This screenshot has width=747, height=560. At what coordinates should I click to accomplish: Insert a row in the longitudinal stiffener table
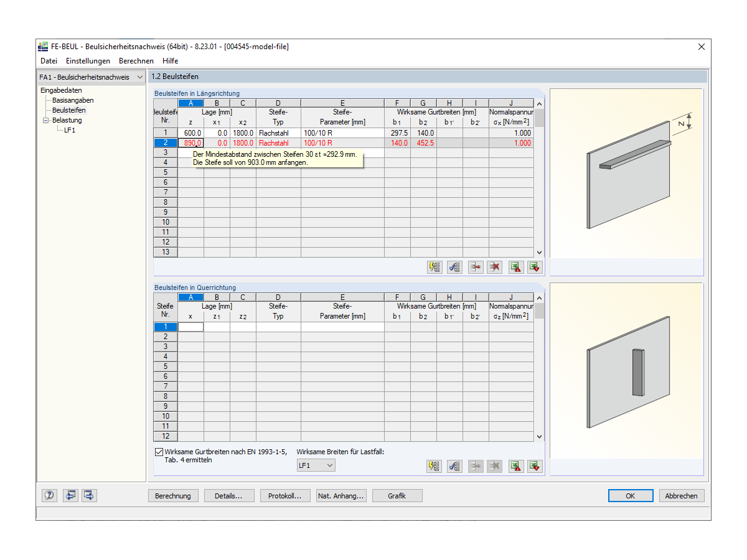(x=475, y=267)
